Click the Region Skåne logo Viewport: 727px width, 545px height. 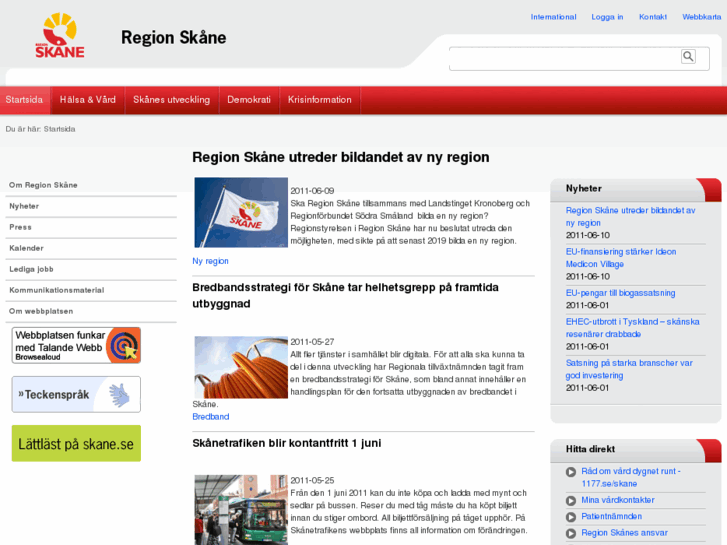(x=60, y=36)
